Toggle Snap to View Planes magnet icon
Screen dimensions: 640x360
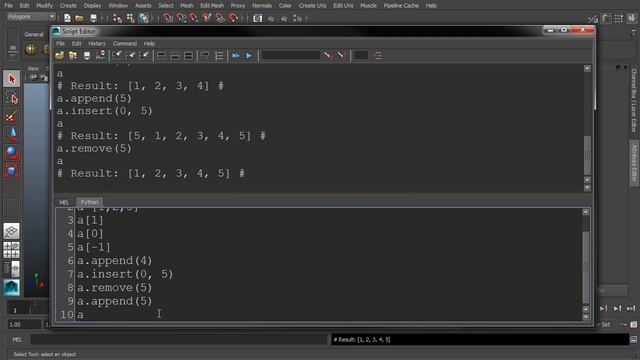coord(220,18)
